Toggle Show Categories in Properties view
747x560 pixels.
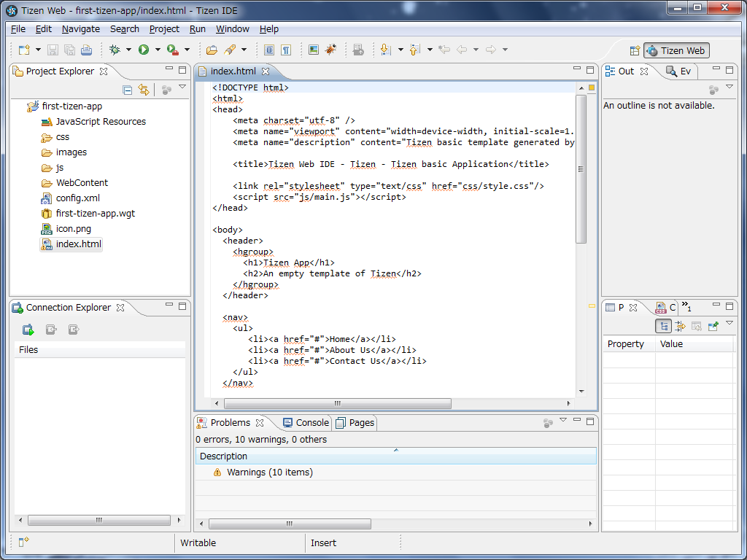(664, 326)
